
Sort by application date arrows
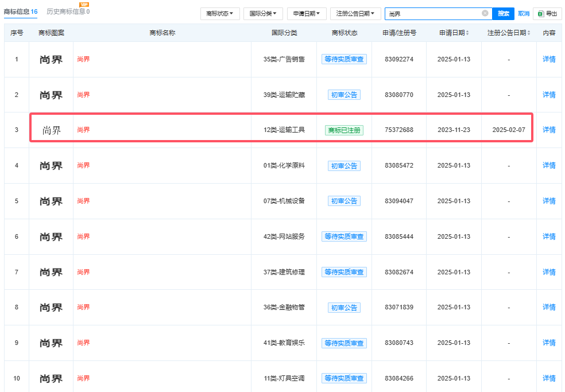pyautogui.click(x=467, y=33)
